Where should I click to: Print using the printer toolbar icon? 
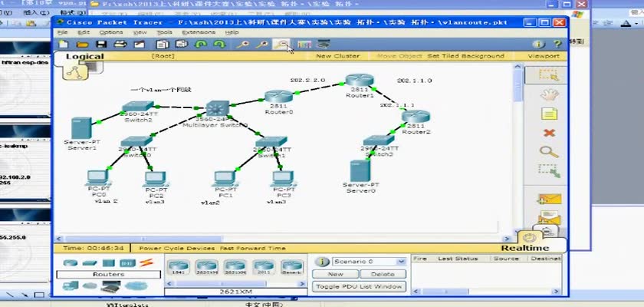pyautogui.click(x=120, y=44)
